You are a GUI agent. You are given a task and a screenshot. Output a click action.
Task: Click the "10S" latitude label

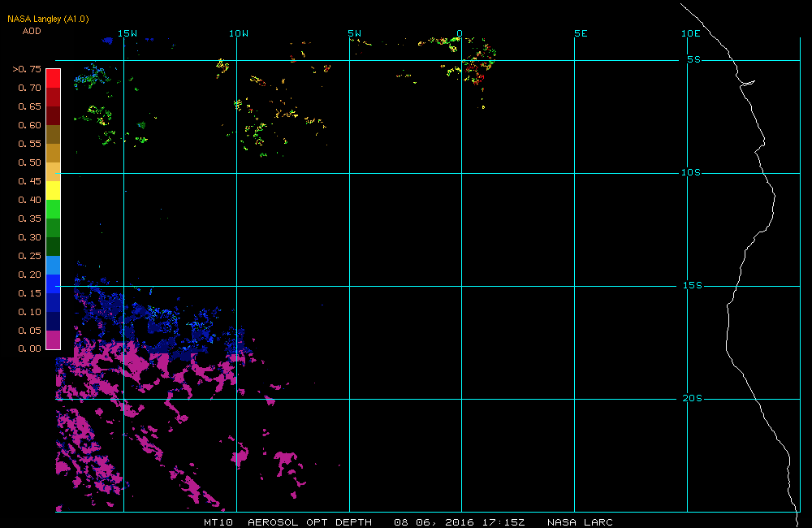[691, 172]
